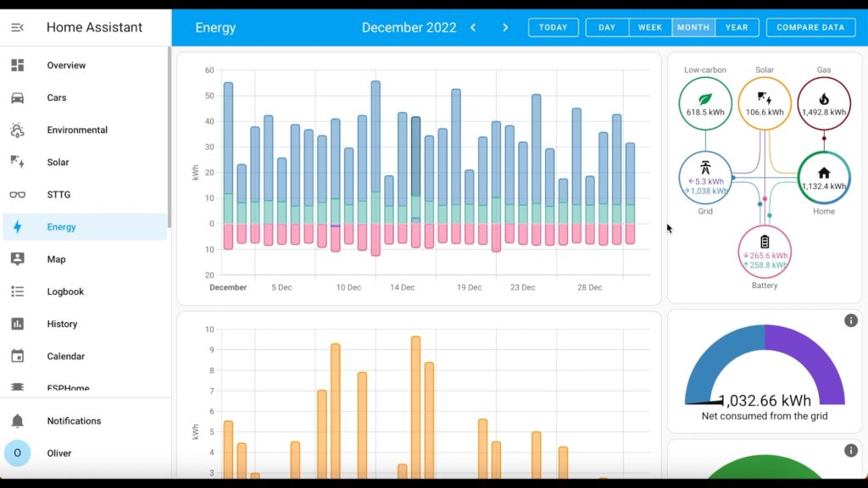Click the sidebar vertical scrollbar
This screenshot has width=868, height=488.
coord(170,137)
